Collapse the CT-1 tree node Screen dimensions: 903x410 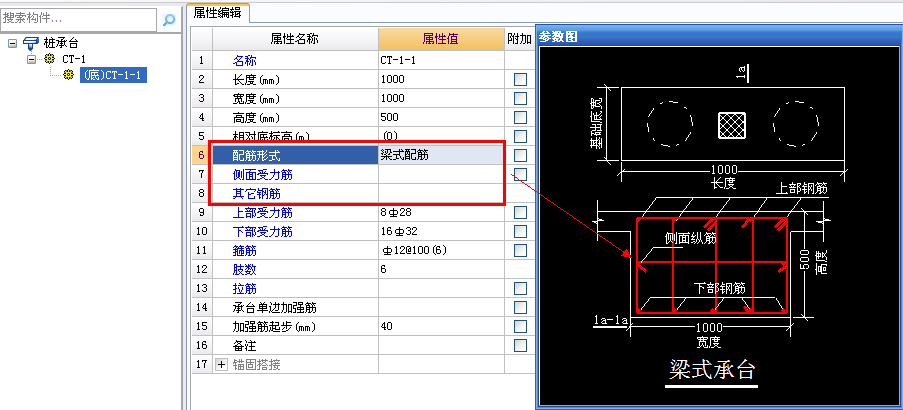click(x=32, y=59)
